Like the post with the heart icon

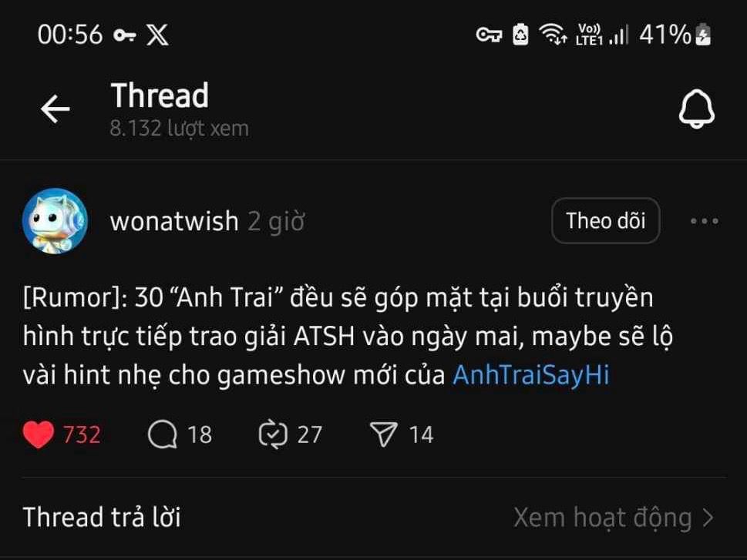(38, 434)
